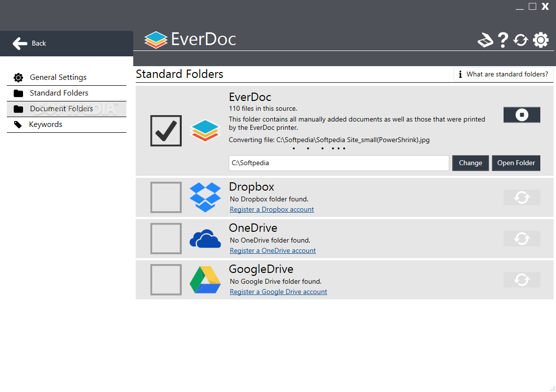Click the Standard Folders folder icon

(19, 93)
